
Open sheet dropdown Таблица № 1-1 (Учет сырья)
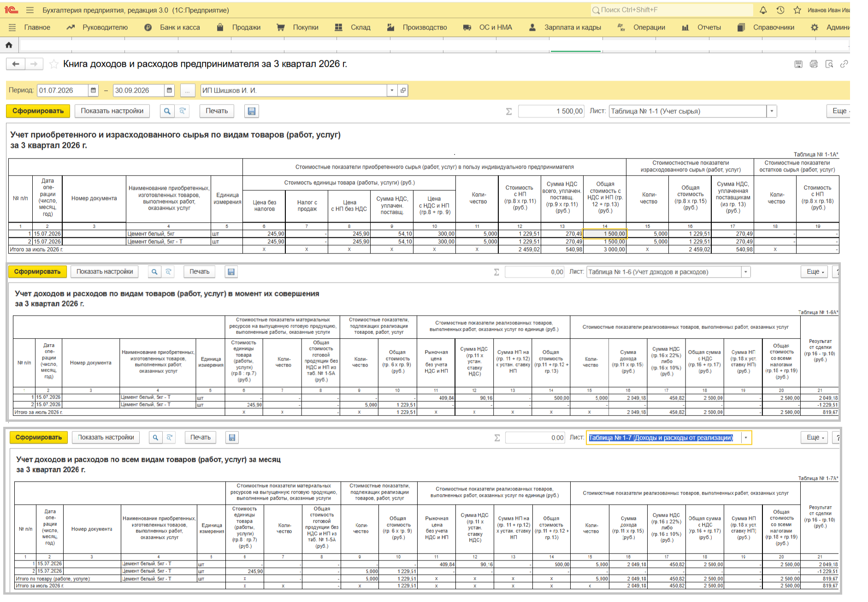[x=772, y=111]
